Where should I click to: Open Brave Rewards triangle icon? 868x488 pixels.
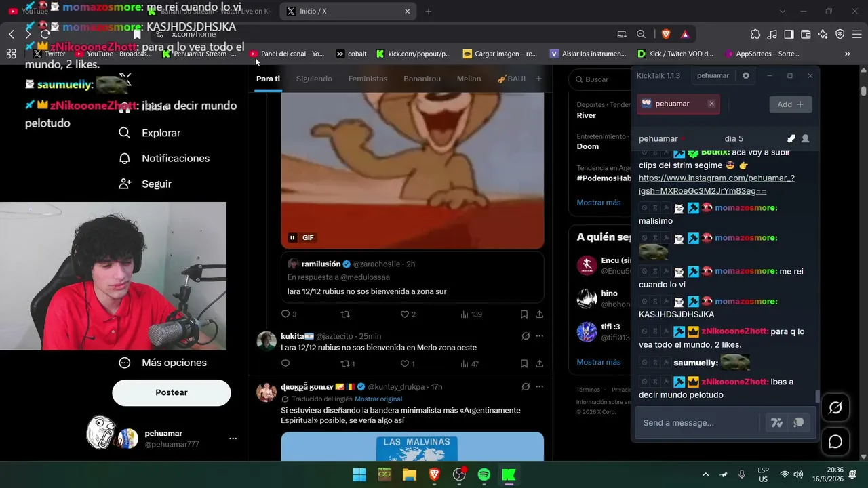coord(685,34)
